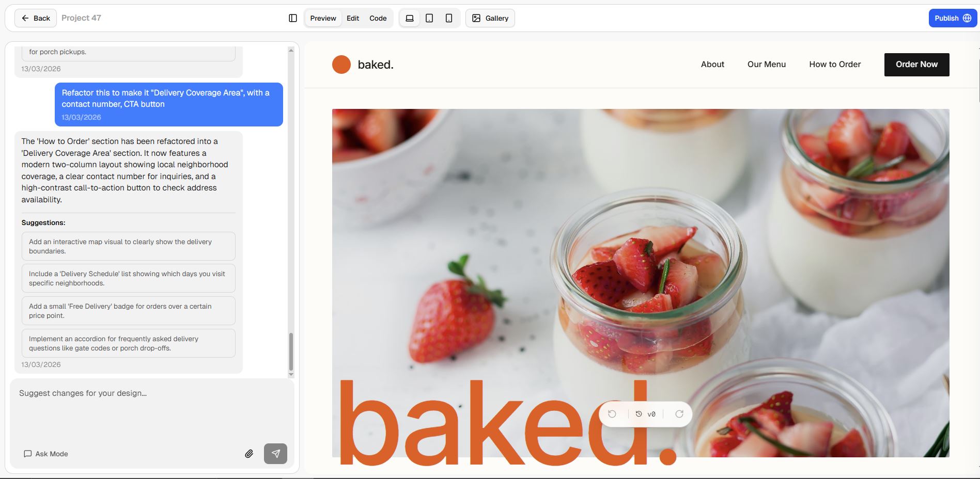The width and height of the screenshot is (980, 479).
Task: Open version history via the v0 control
Action: point(645,413)
